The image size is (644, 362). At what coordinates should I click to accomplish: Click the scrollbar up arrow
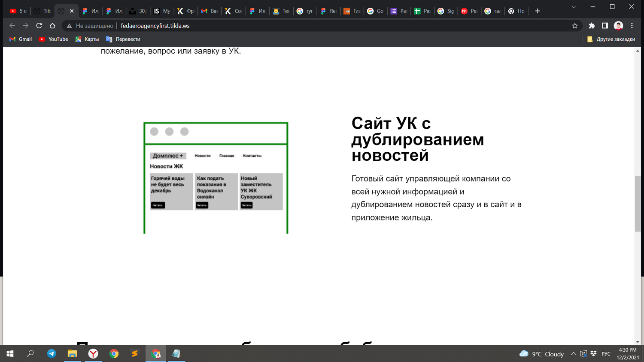[638, 51]
